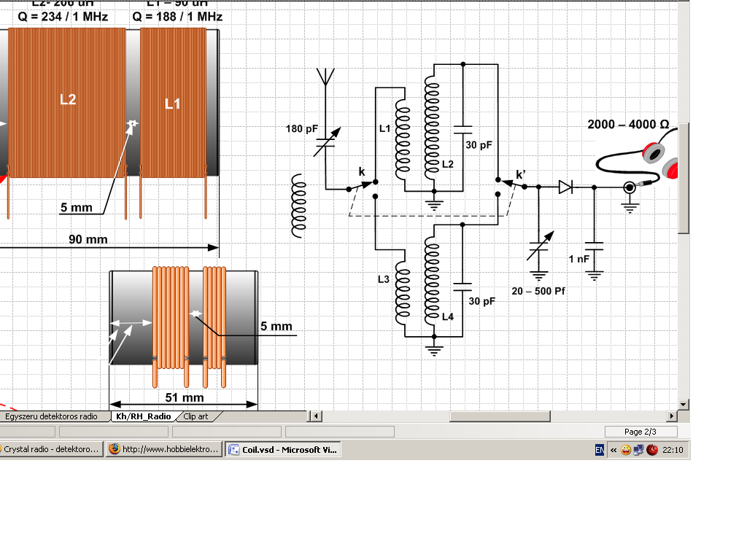Click the L3 label in the schematic
Screen dimensions: 747x560
(384, 279)
